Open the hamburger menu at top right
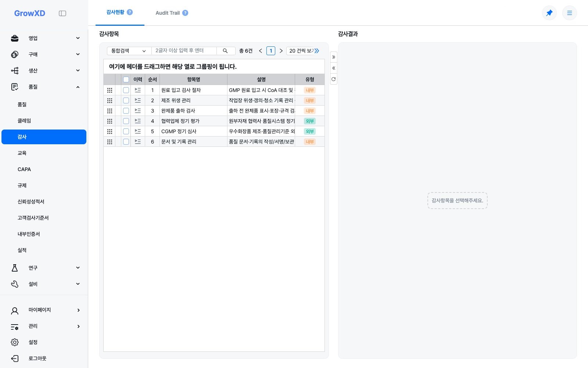 570,13
